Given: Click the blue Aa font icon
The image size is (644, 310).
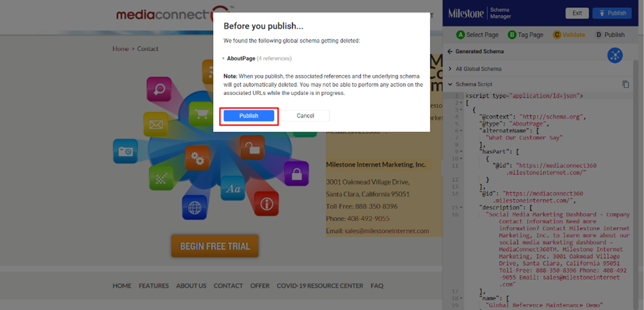Looking at the screenshot, I should coord(233,189).
